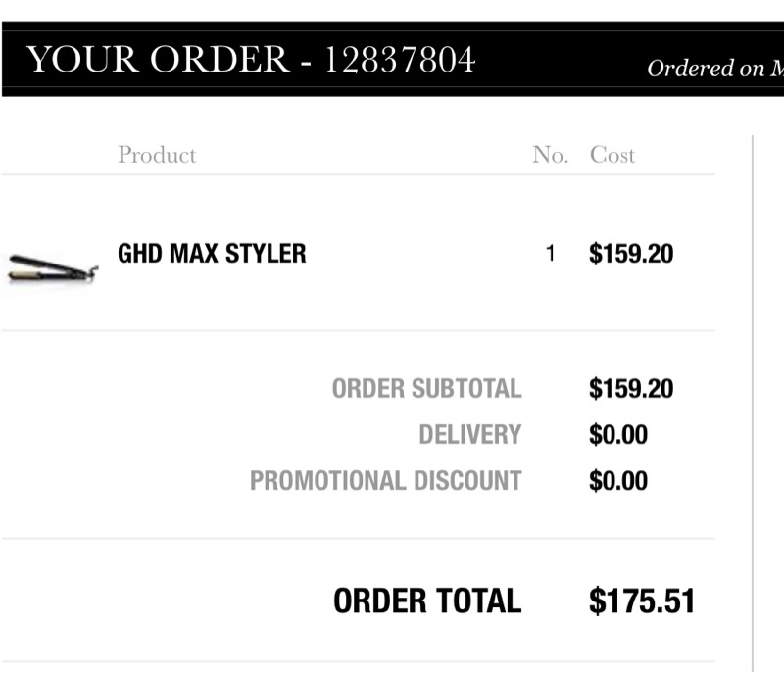This screenshot has width=784, height=673.
Task: Click the ORDER TOTAL label
Action: click(x=427, y=601)
